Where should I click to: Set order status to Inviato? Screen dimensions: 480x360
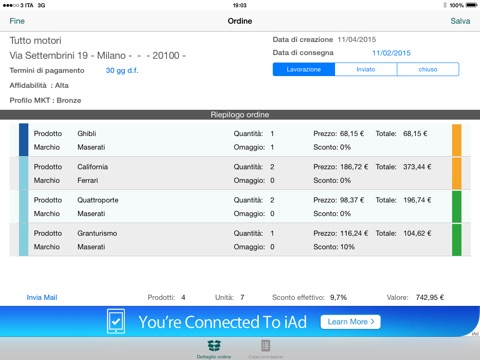[x=366, y=69]
